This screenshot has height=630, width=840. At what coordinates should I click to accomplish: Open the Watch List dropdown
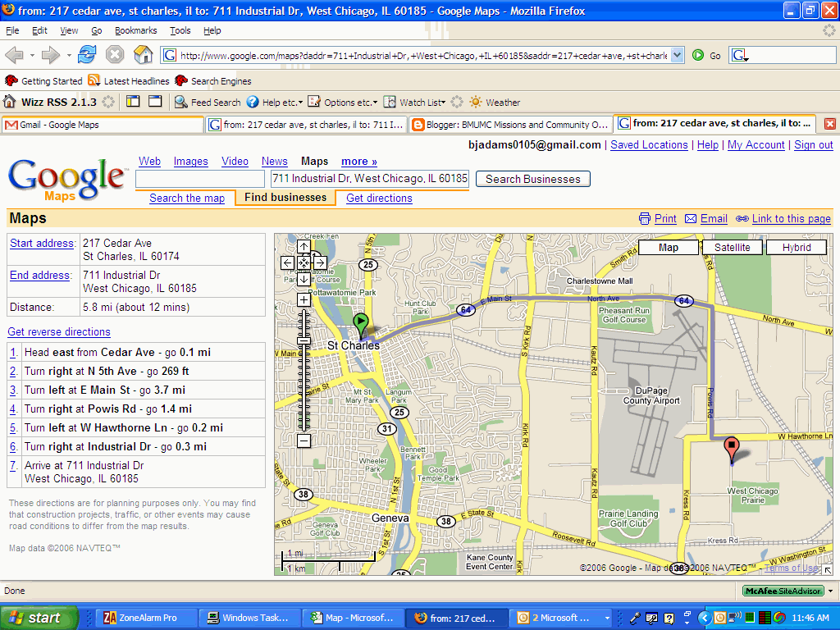coord(444,103)
